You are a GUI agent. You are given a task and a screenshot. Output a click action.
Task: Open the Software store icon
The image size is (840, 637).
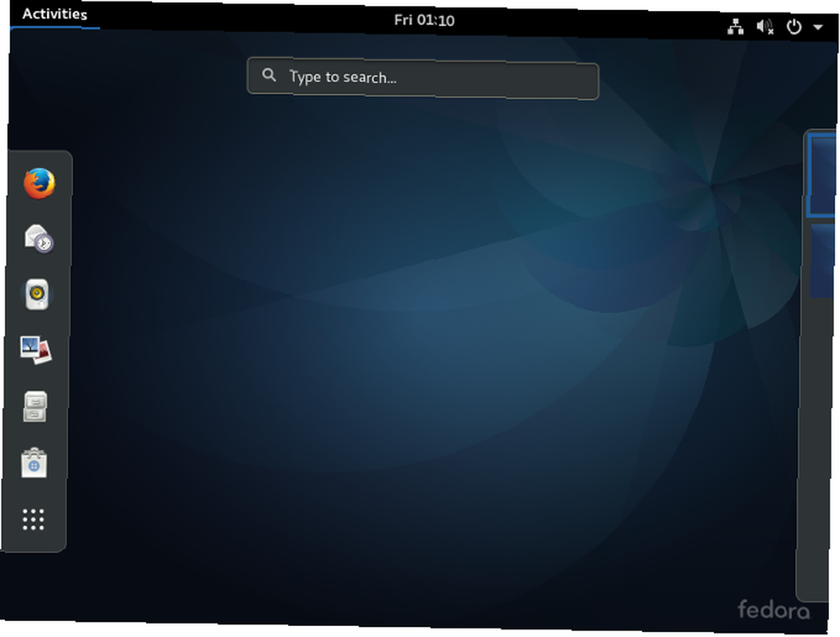click(34, 462)
